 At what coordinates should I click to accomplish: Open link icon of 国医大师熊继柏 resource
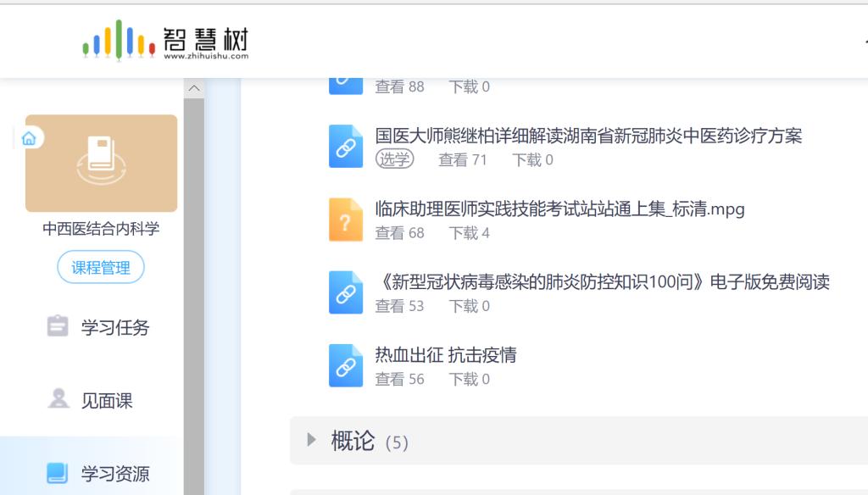346,146
